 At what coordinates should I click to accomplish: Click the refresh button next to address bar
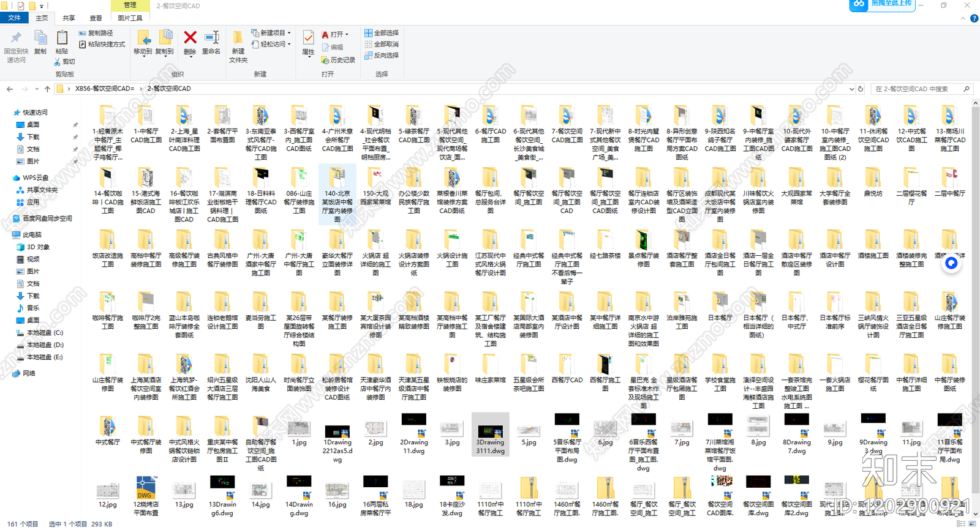[861, 89]
